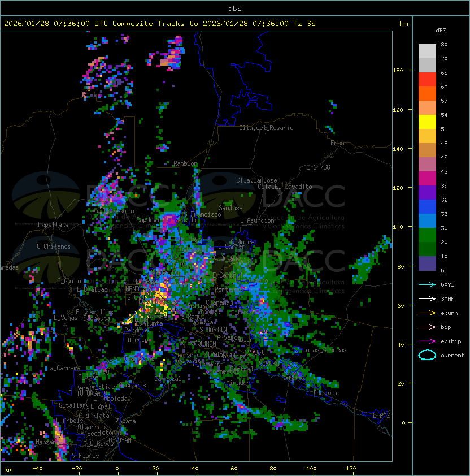
Task: Click the 'dBZ' title at top center
Action: point(235,8)
